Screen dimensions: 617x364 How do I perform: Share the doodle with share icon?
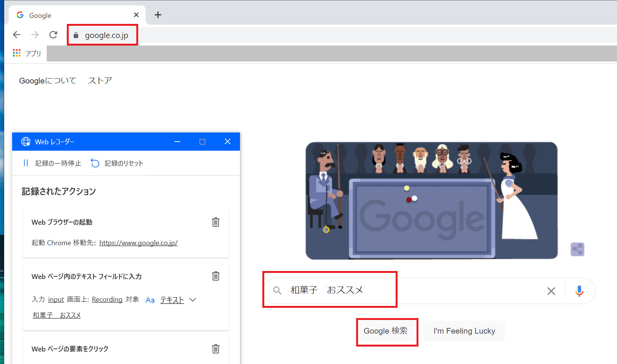pos(578,249)
